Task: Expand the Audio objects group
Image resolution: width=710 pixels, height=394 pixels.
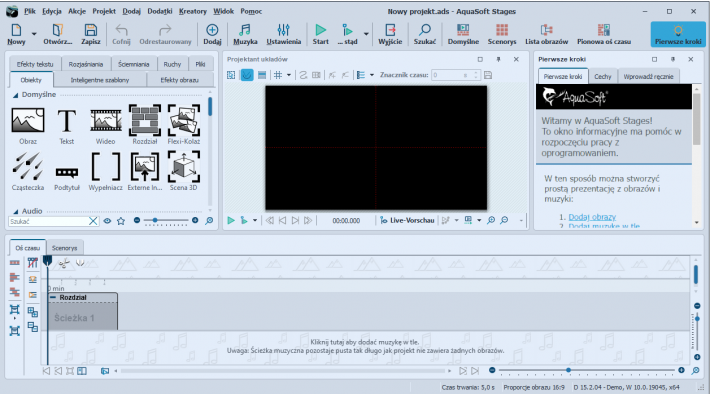Action: coord(15,211)
